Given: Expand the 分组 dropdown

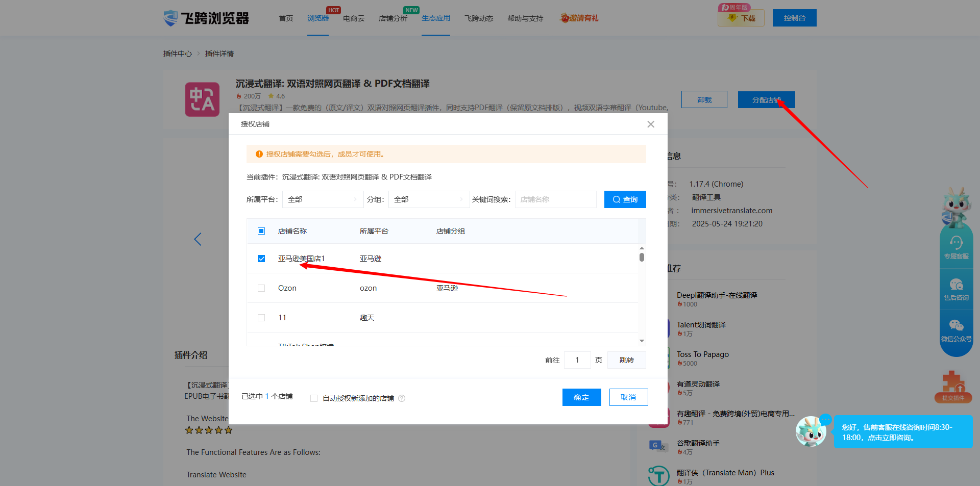Looking at the screenshot, I should click(428, 199).
